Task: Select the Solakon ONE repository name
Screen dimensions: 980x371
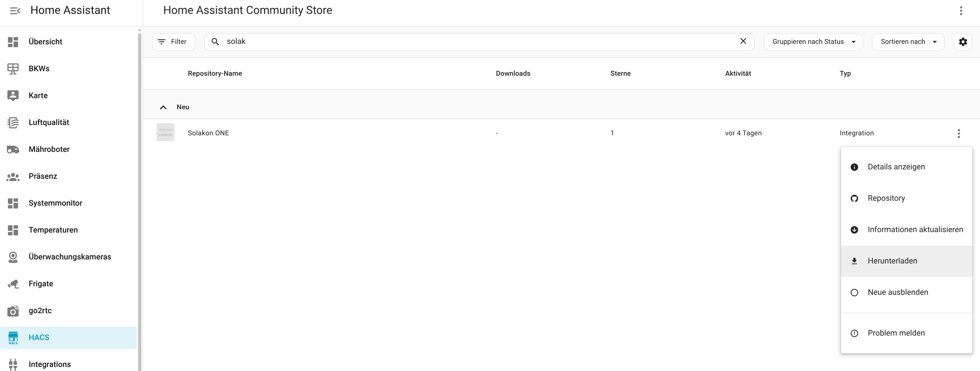Action: (209, 133)
